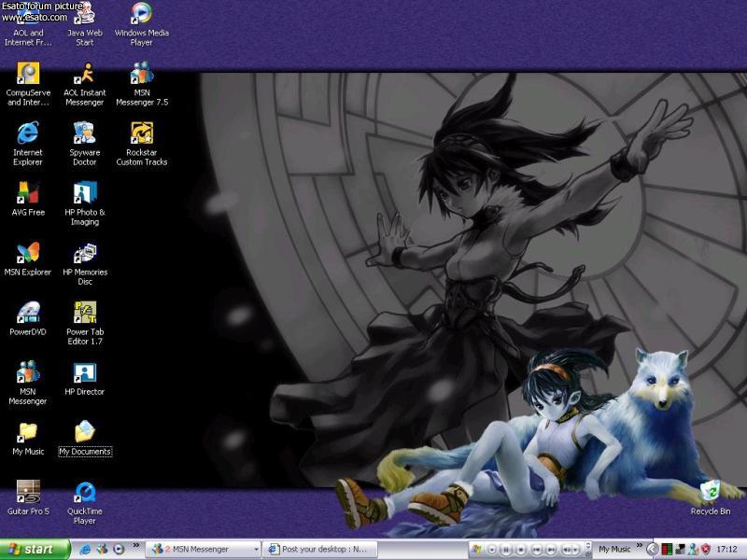
Task: Launch MSN Messenger from Quick Launch bar
Action: (102, 549)
